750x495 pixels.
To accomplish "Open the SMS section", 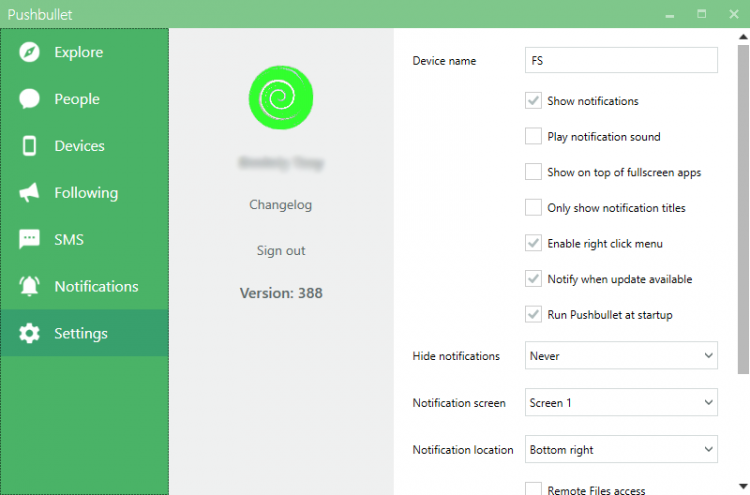I will (85, 239).
